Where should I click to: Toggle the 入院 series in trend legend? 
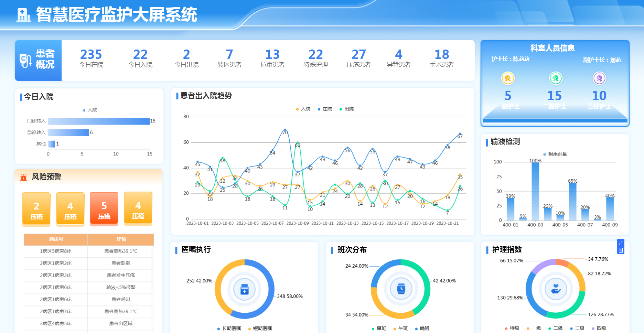pyautogui.click(x=303, y=109)
